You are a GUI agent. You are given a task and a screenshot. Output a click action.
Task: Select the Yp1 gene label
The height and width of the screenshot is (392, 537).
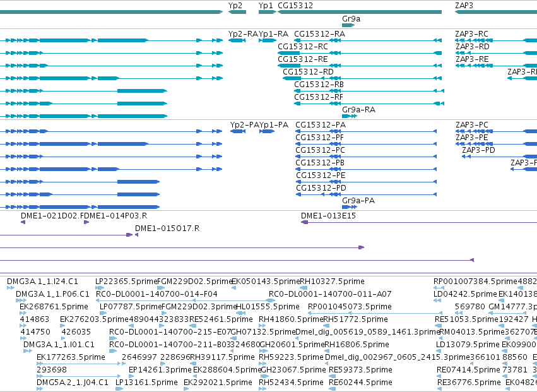(x=266, y=6)
